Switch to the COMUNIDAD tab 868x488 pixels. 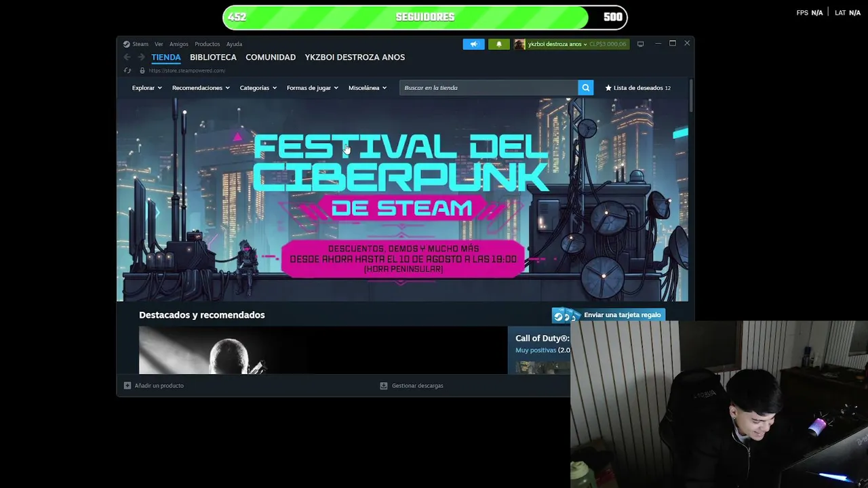(x=271, y=57)
